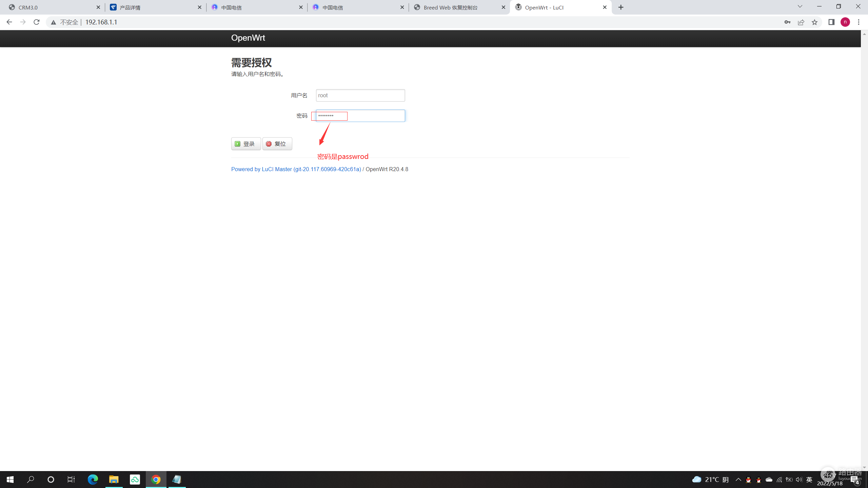Show hidden system tray icons
The height and width of the screenshot is (488, 868).
[738, 479]
